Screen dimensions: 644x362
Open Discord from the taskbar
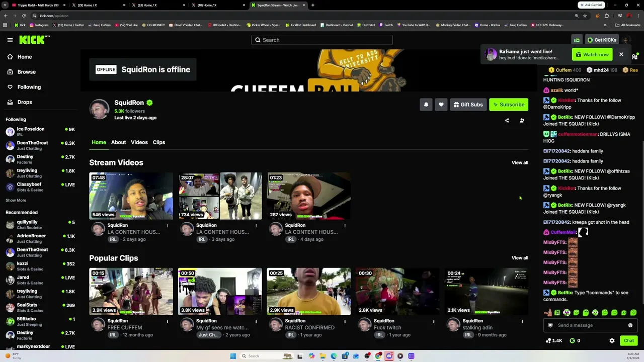[389, 356]
